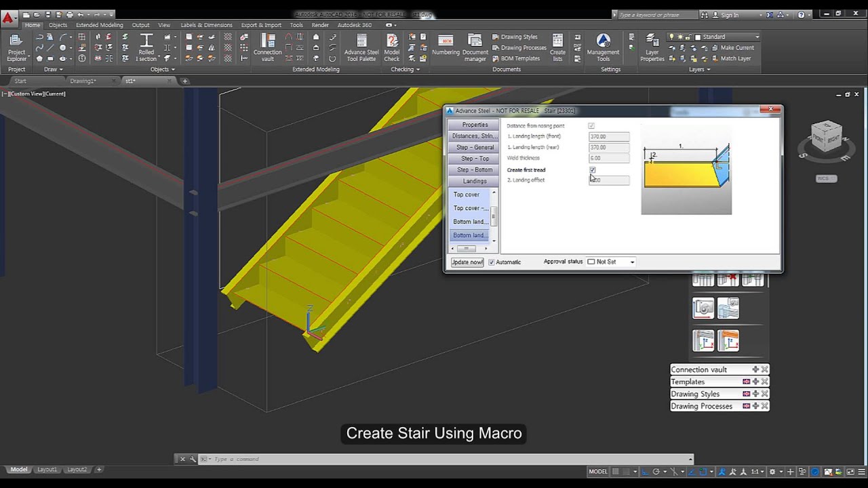Viewport: 868px width, 488px height.
Task: Expand the Layers panel
Action: point(699,69)
